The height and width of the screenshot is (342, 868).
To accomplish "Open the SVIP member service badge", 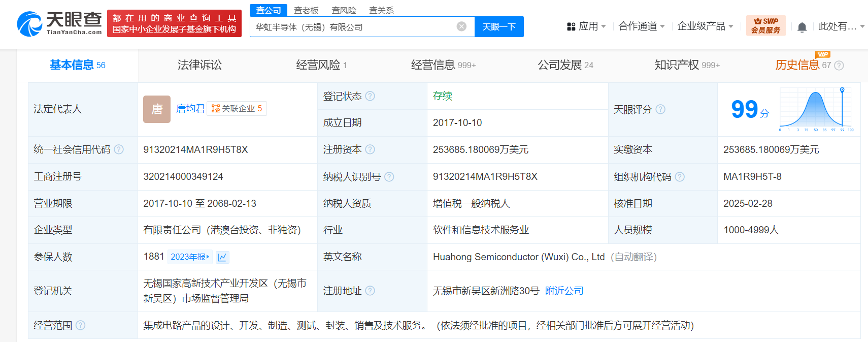I will click(765, 25).
